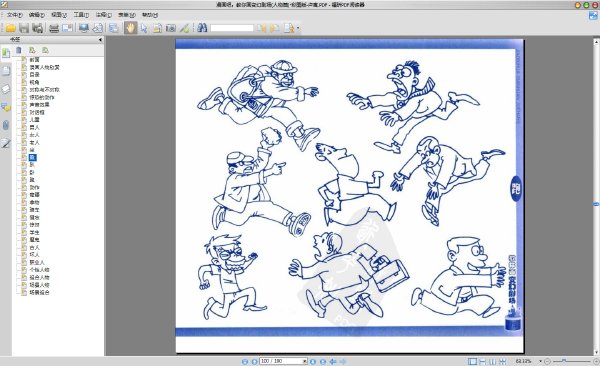Click the zoom out minus button
This screenshot has height=366, width=600.
tap(547, 361)
